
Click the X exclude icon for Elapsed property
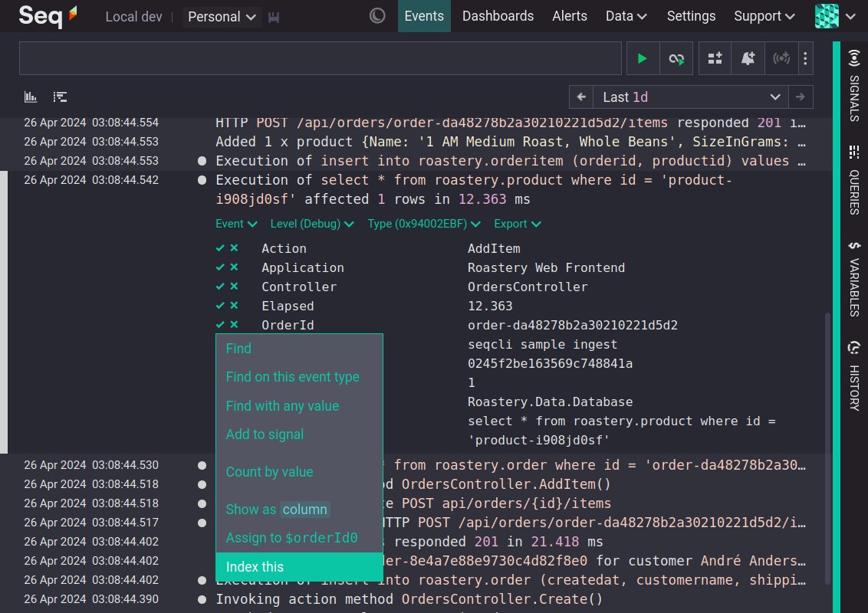pyautogui.click(x=234, y=306)
